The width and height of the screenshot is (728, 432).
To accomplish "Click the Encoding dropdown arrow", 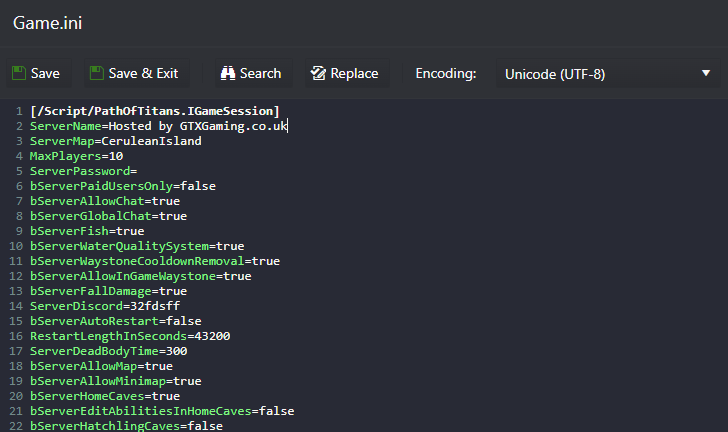I will point(706,73).
